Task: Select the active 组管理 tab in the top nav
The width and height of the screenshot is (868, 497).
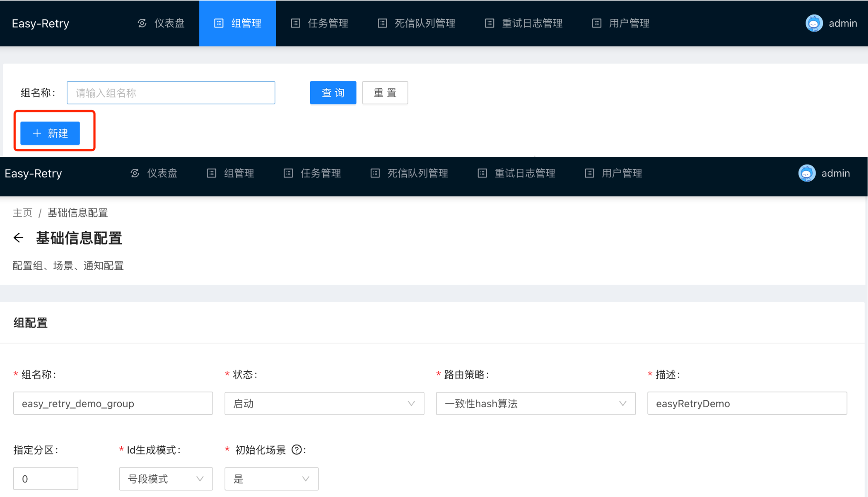Action: point(238,23)
